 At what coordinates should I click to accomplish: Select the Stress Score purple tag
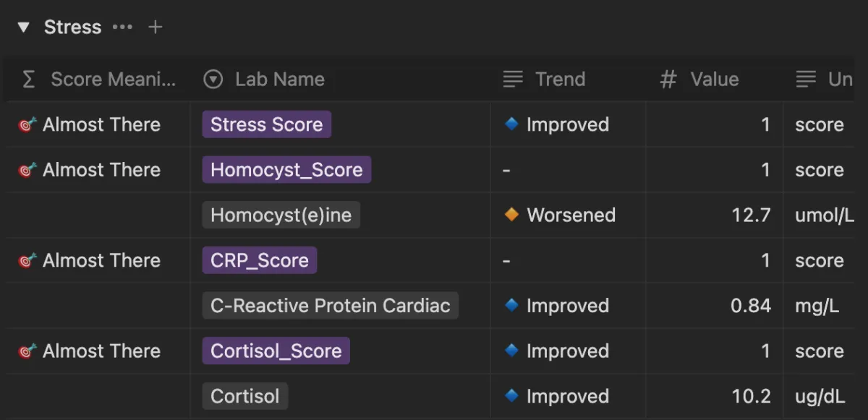[266, 124]
